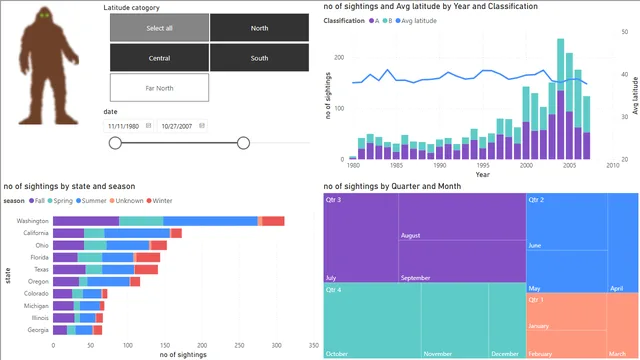
Task: Click the February treemap tile
Action: (x=567, y=344)
